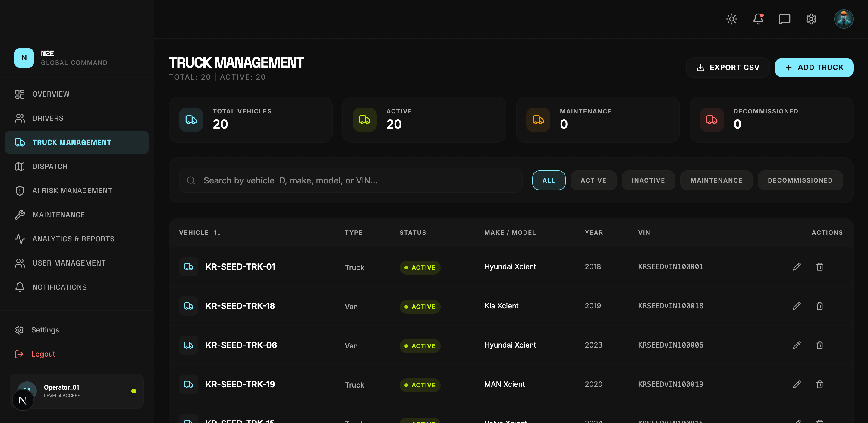Focus the vehicle search field
Viewport: 868px width, 423px height.
pos(351,180)
